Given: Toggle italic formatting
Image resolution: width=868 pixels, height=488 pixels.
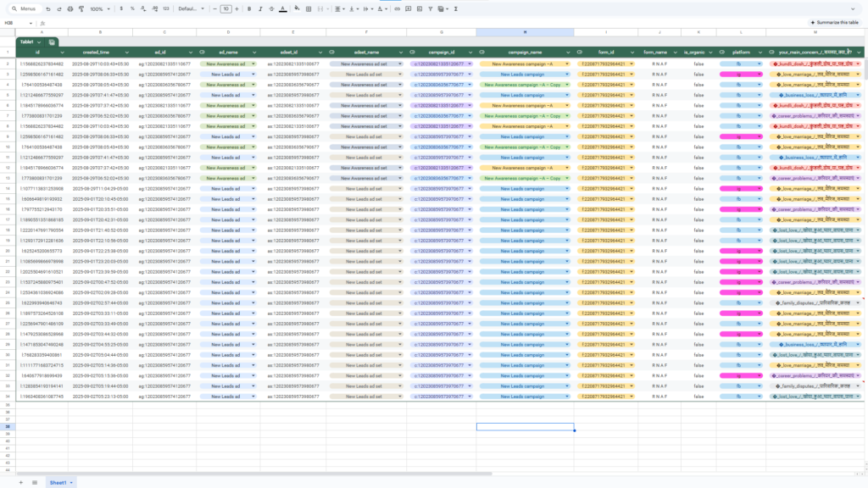Looking at the screenshot, I should [x=259, y=8].
